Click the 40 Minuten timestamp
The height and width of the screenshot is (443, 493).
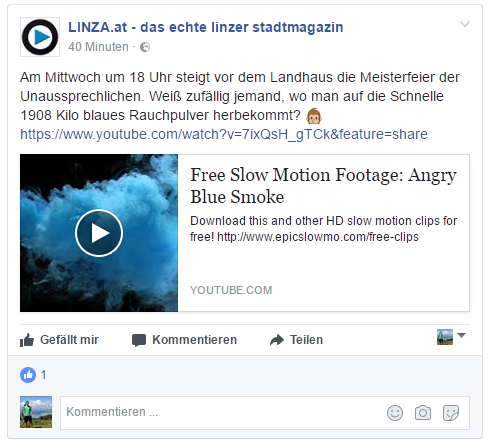tap(98, 47)
